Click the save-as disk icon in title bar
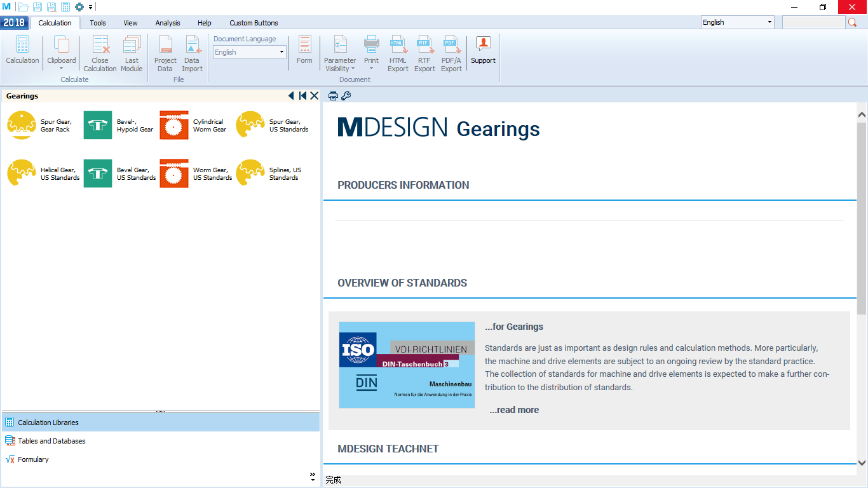Image resolution: width=868 pixels, height=488 pixels. [x=51, y=7]
